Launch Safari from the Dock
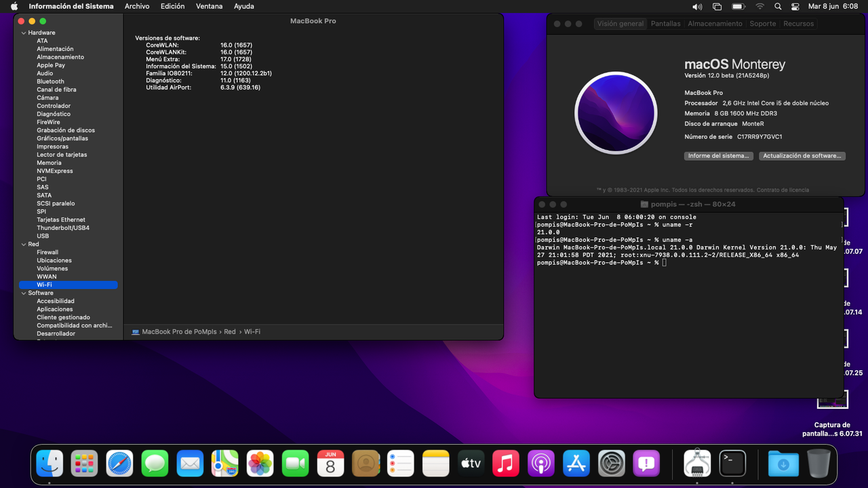The width and height of the screenshot is (868, 488). 120,464
